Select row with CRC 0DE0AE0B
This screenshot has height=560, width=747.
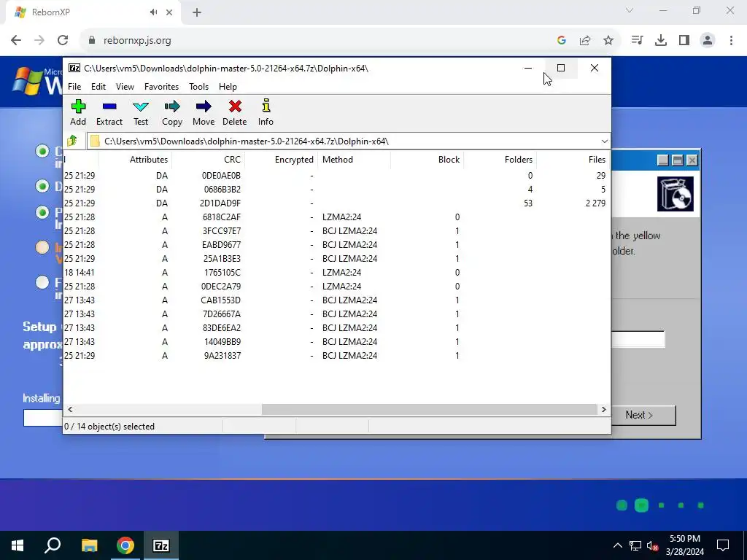[336, 176]
